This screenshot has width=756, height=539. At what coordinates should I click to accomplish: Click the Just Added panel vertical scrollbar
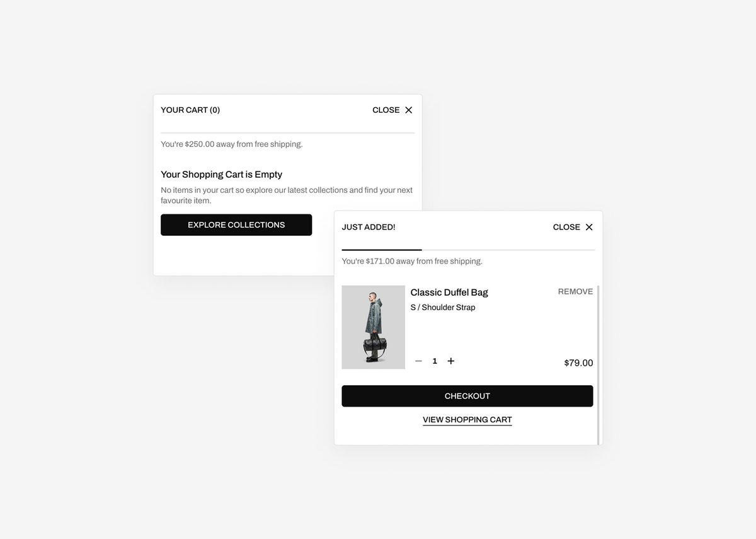pos(598,364)
